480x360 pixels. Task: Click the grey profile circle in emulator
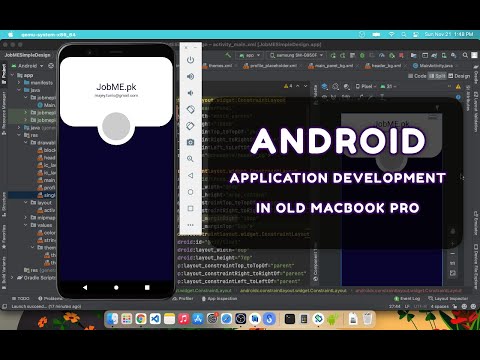click(116, 126)
